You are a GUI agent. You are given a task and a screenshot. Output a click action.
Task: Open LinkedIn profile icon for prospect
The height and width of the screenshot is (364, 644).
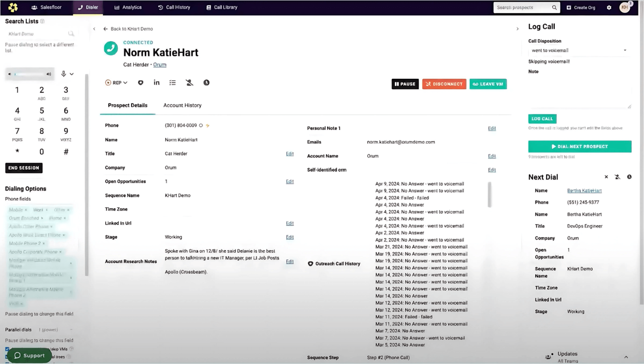point(156,83)
